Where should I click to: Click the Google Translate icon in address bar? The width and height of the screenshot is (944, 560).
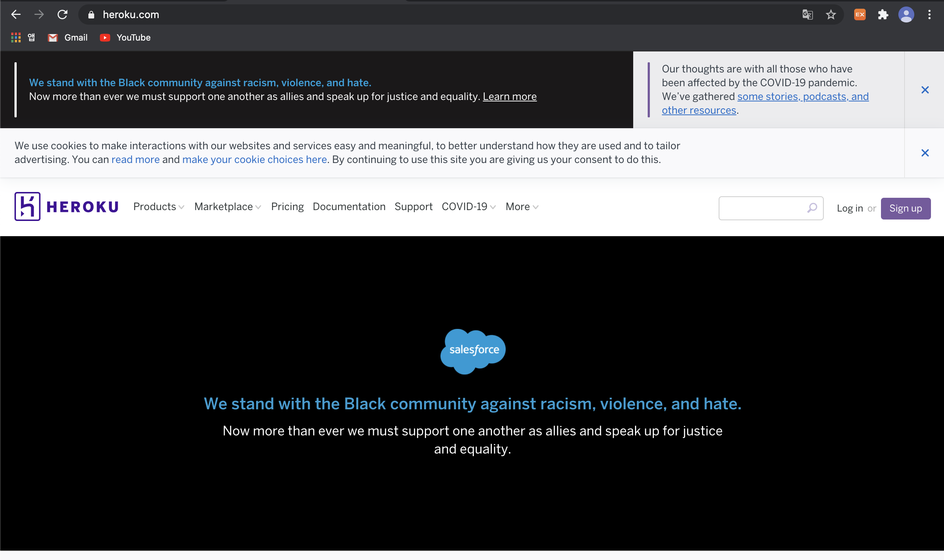807,14
